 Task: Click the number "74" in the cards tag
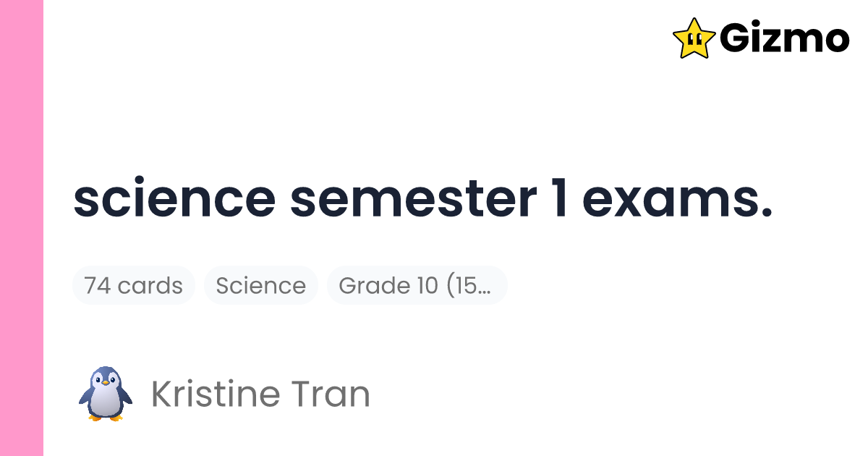coord(98,285)
